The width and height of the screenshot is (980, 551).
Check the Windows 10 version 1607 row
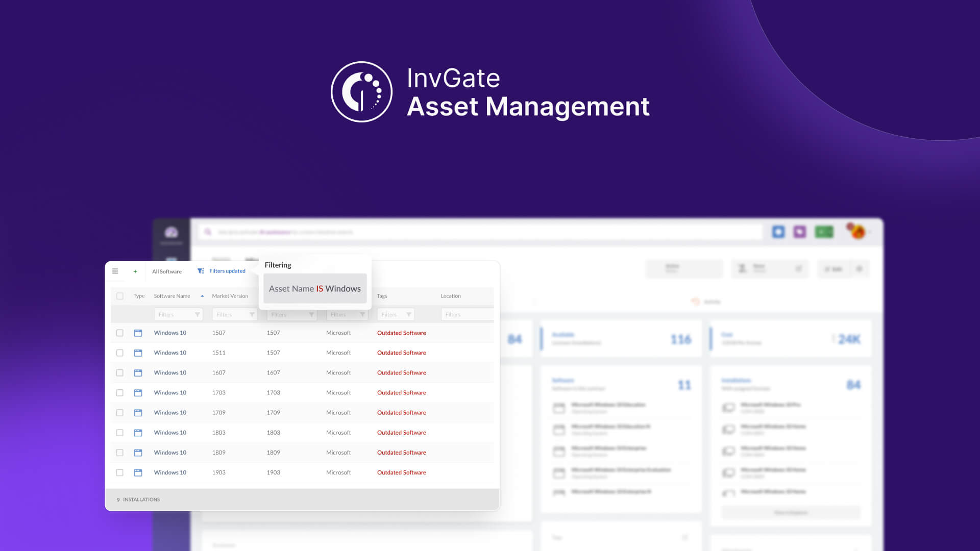tap(120, 373)
